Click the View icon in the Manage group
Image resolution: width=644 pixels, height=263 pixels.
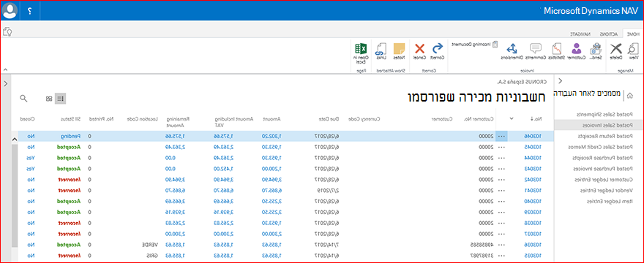pos(633,49)
